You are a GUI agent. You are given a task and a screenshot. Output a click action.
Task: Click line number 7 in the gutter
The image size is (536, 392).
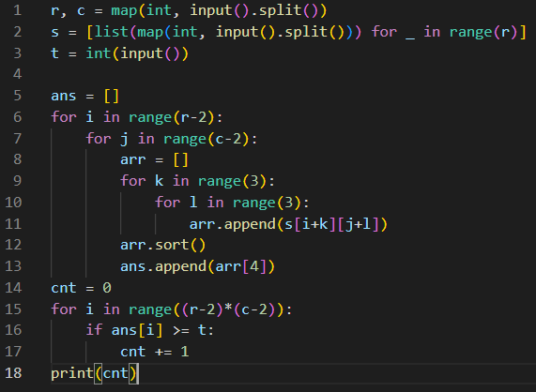[18, 139]
